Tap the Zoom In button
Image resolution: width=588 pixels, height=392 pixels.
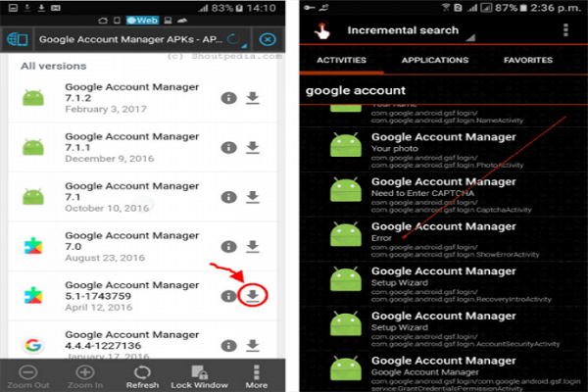click(85, 377)
